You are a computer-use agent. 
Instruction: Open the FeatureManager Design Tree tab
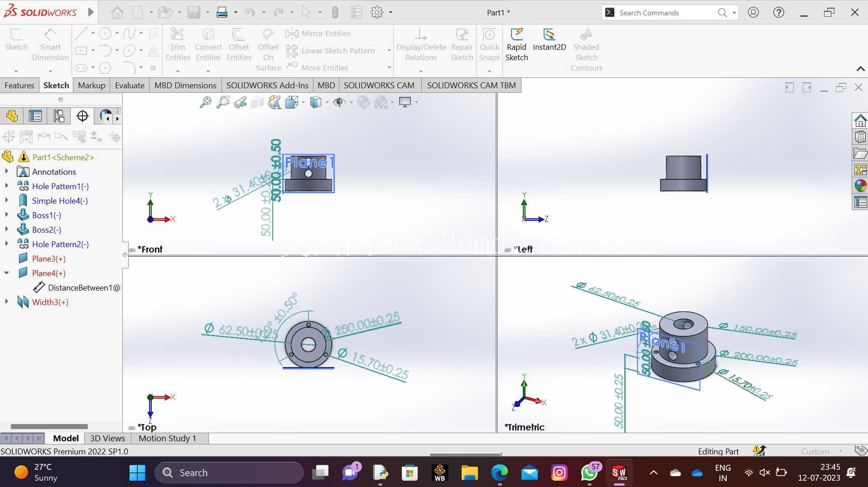pyautogui.click(x=12, y=116)
